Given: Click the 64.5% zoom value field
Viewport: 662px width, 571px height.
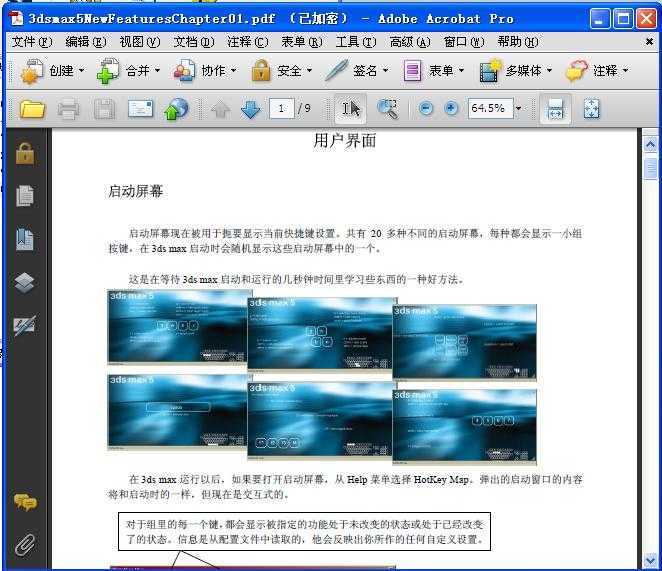Looking at the screenshot, I should pos(490,109).
